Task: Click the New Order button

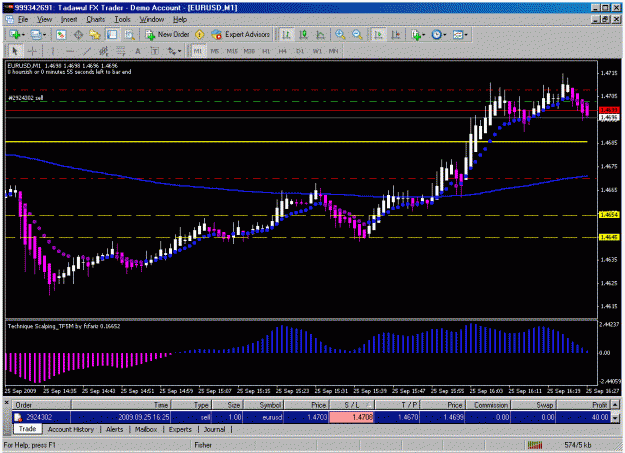Action: [x=168, y=35]
